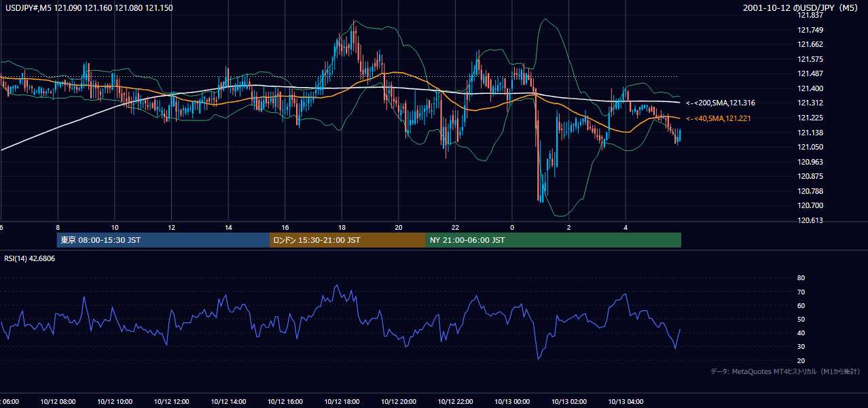
Task: Click the <-<200,SMA,121.316 label
Action: coord(721,103)
